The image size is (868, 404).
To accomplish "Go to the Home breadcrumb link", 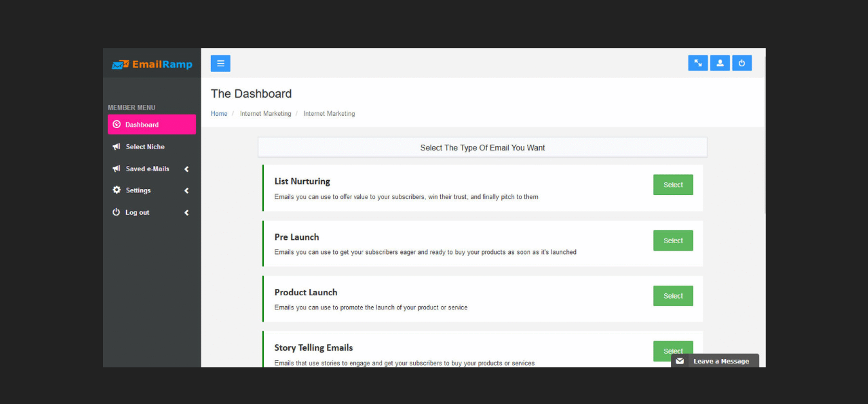I will click(219, 114).
